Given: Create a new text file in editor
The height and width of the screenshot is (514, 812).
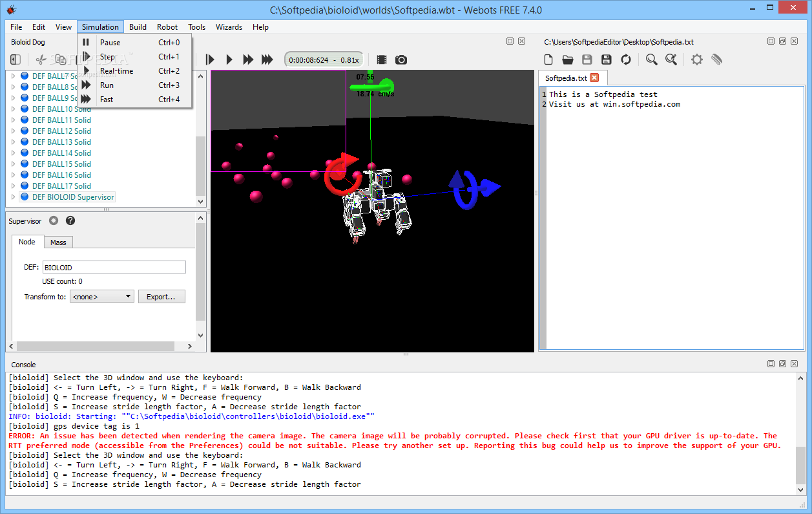Looking at the screenshot, I should coord(548,59).
